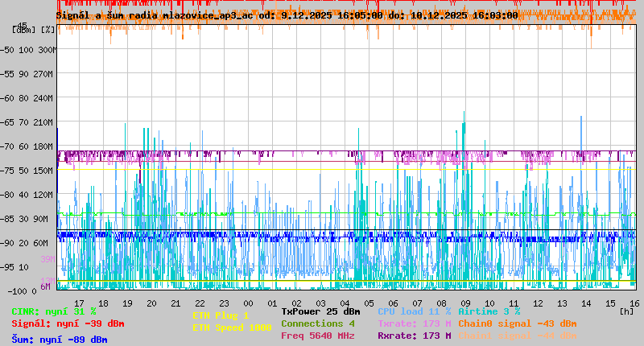644x346 pixels.
Task: Click the 17 hour mark on time axis
Action: [79, 303]
